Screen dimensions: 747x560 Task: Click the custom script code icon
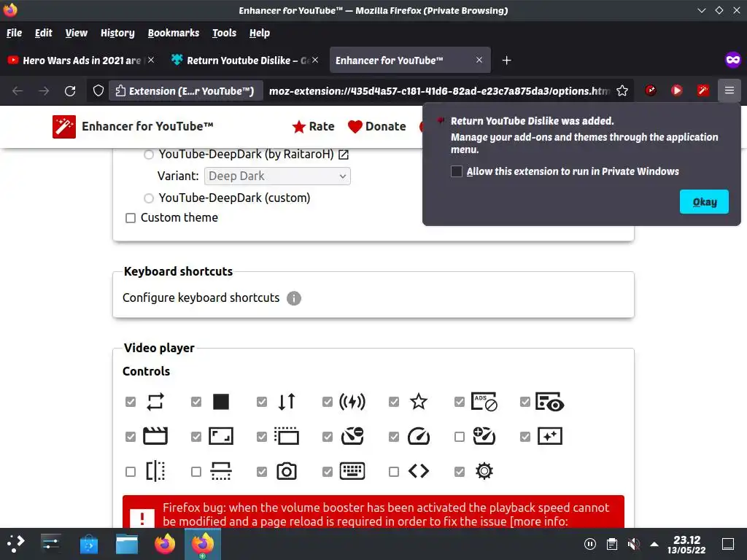(x=419, y=472)
